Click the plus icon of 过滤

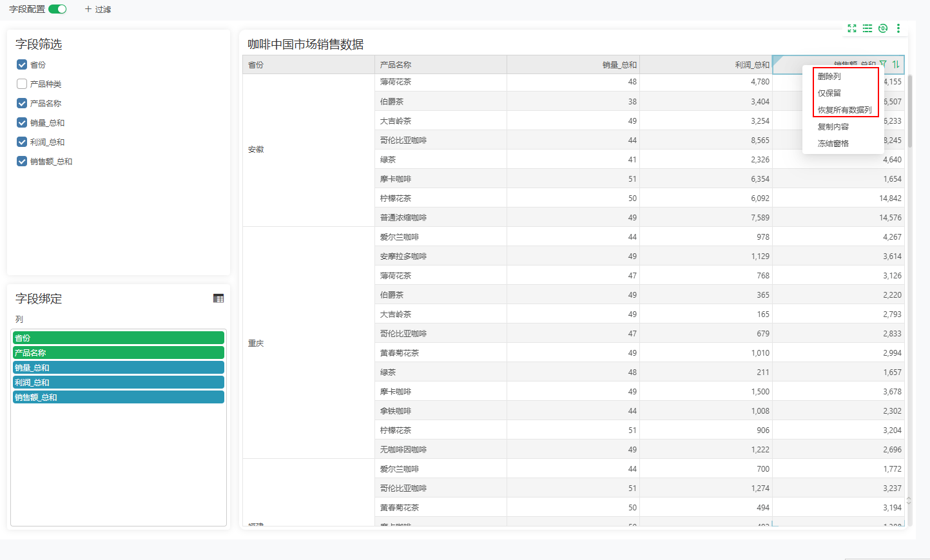pos(88,9)
